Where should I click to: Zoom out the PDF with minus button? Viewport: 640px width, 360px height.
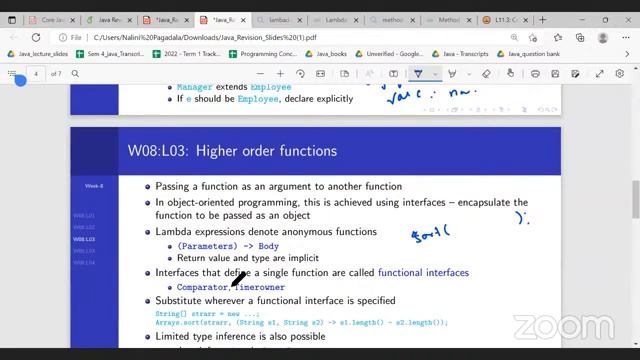260,74
